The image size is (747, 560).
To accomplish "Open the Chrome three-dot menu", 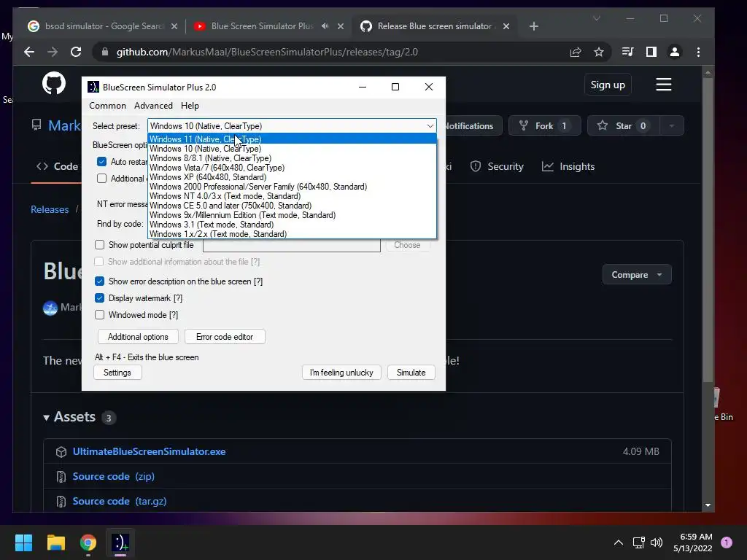I will click(x=698, y=52).
